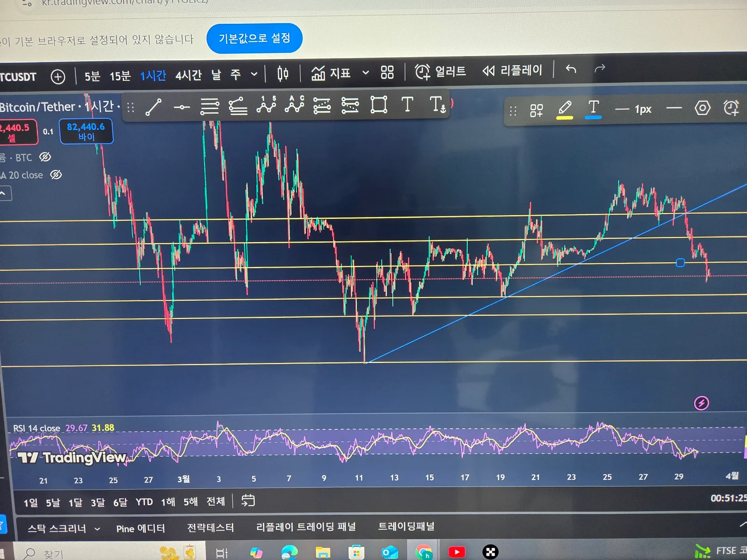Open the Pine 에디터 tab

click(141, 528)
